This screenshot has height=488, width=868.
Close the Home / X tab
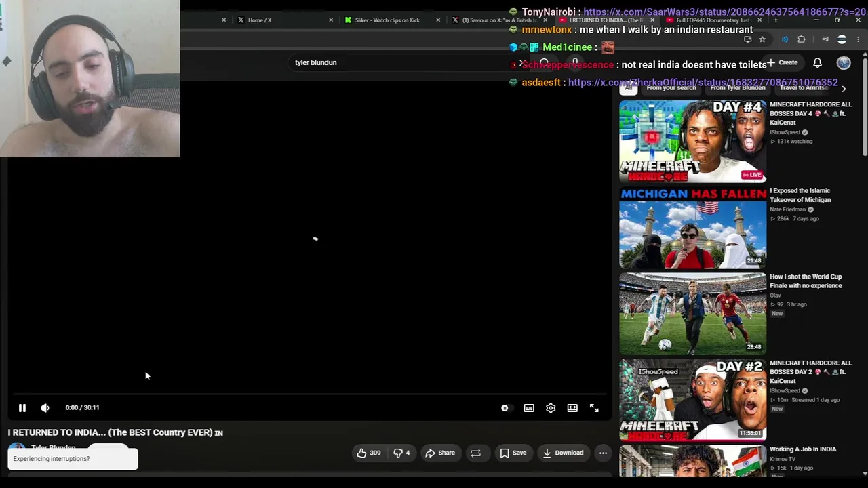pos(331,20)
